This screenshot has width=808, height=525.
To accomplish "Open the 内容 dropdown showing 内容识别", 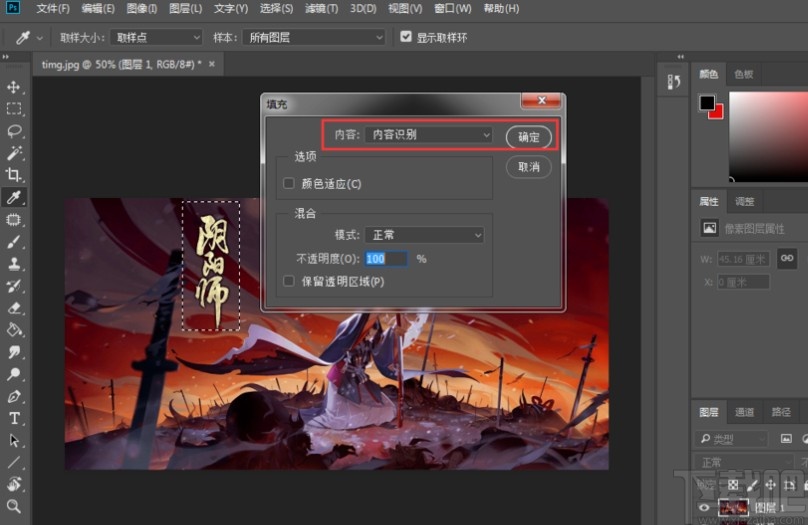I will tap(428, 135).
